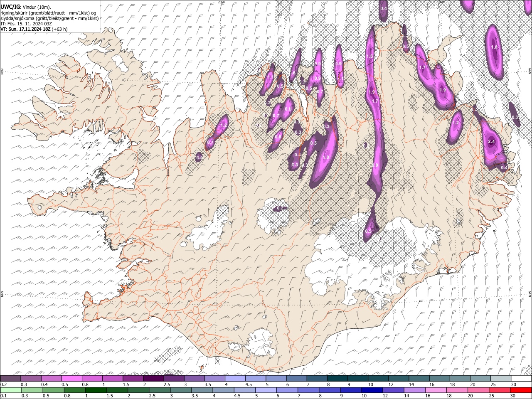The image size is (532, 399).
Task: Pick the grey-teal 16 swatch, upper legend row
Action: [440, 379]
